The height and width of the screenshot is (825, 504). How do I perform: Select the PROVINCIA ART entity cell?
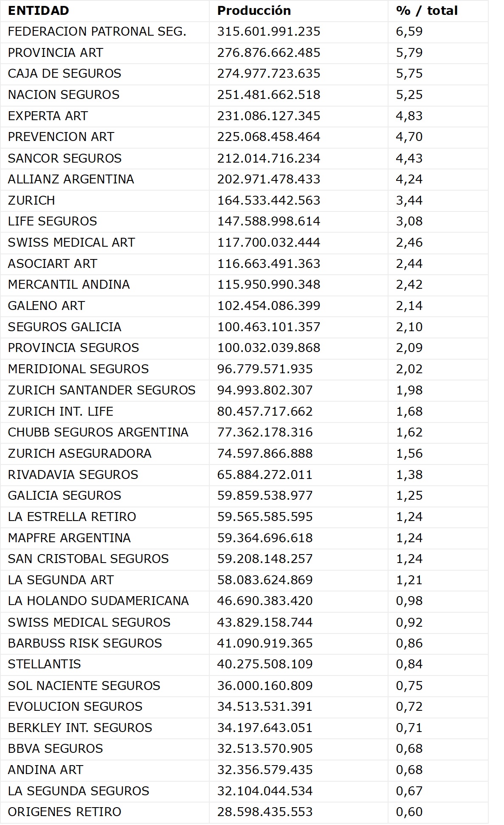[x=55, y=53]
